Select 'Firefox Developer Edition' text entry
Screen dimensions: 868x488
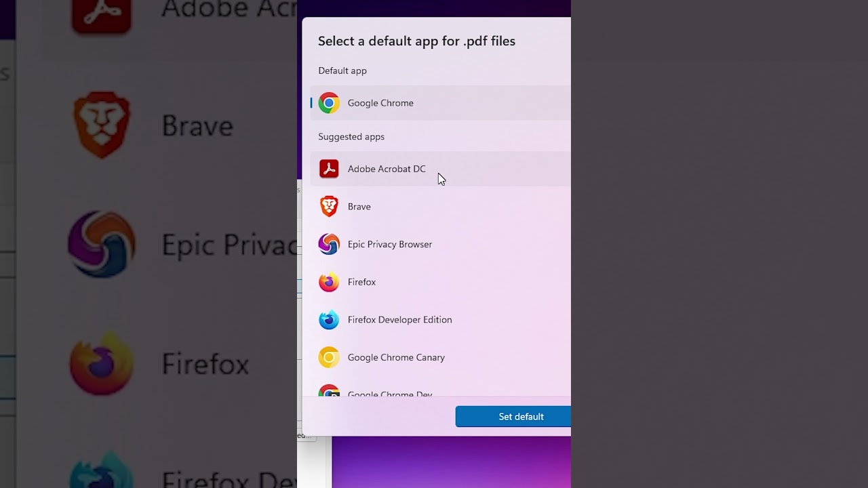(x=400, y=320)
